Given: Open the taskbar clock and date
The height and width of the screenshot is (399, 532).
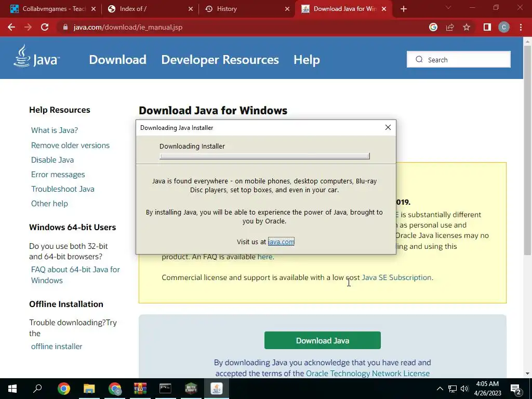Looking at the screenshot, I should [x=487, y=389].
